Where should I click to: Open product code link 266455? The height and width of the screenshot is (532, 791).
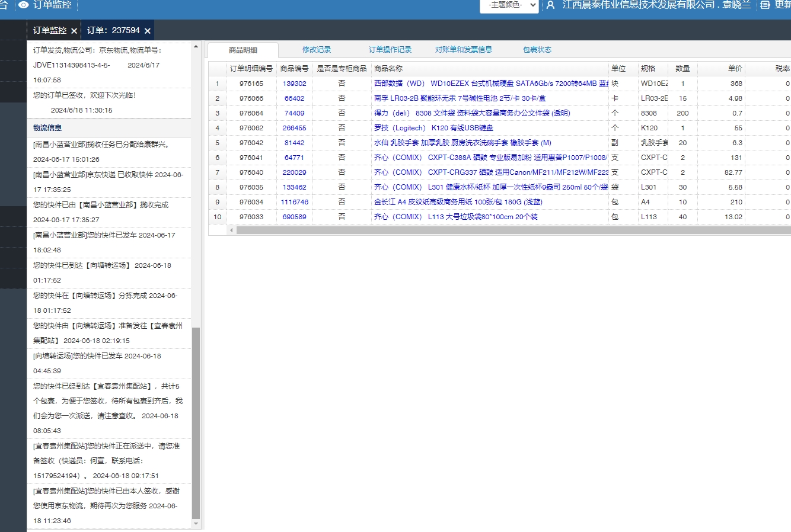tap(295, 128)
